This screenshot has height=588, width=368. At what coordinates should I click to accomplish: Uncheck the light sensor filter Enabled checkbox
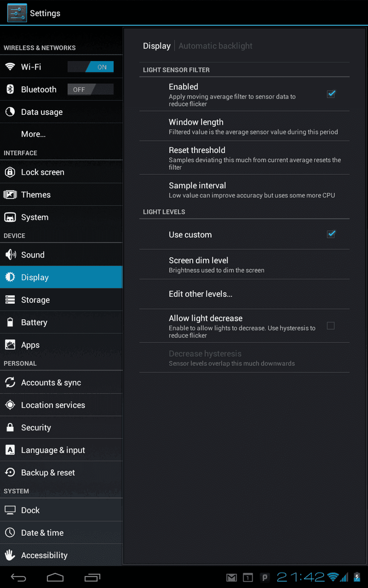331,94
